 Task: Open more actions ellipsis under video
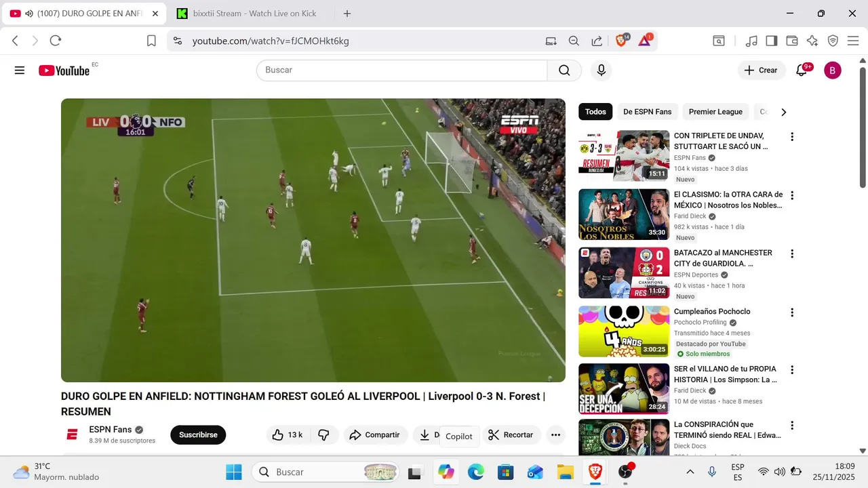point(556,435)
